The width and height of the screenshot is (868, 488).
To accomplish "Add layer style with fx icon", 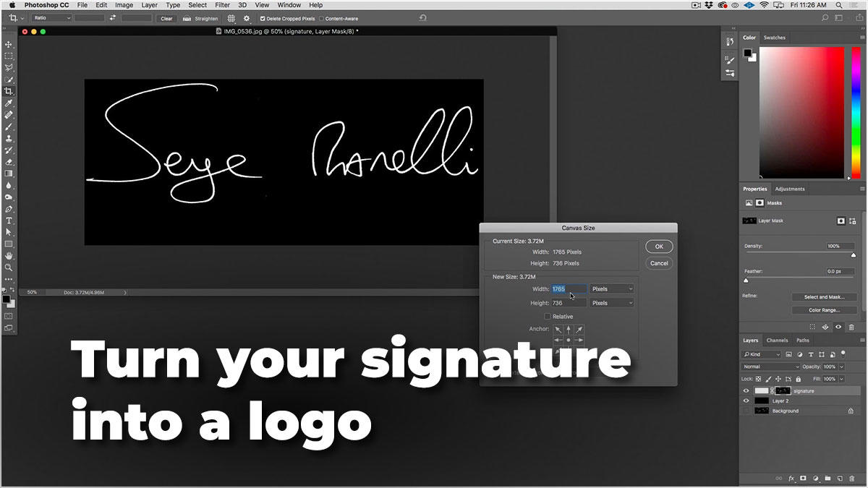I will point(791,479).
